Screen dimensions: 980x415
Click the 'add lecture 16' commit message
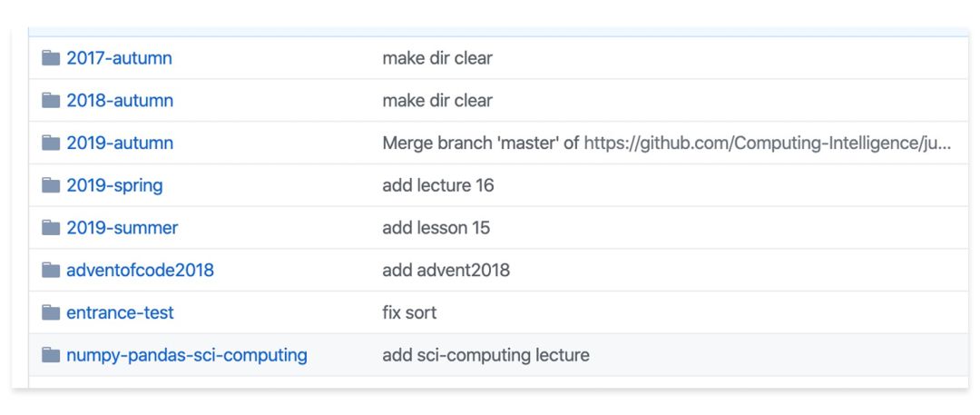(437, 185)
